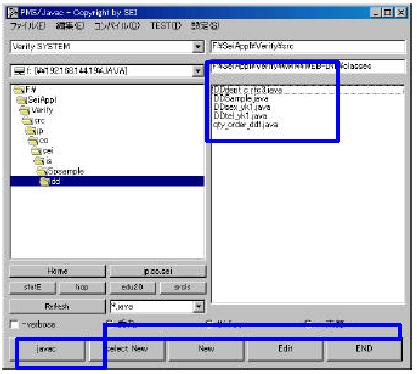Viewport: 417px width, 374px height.
Task: Open the 設定 (Settings) menu
Action: [205, 26]
